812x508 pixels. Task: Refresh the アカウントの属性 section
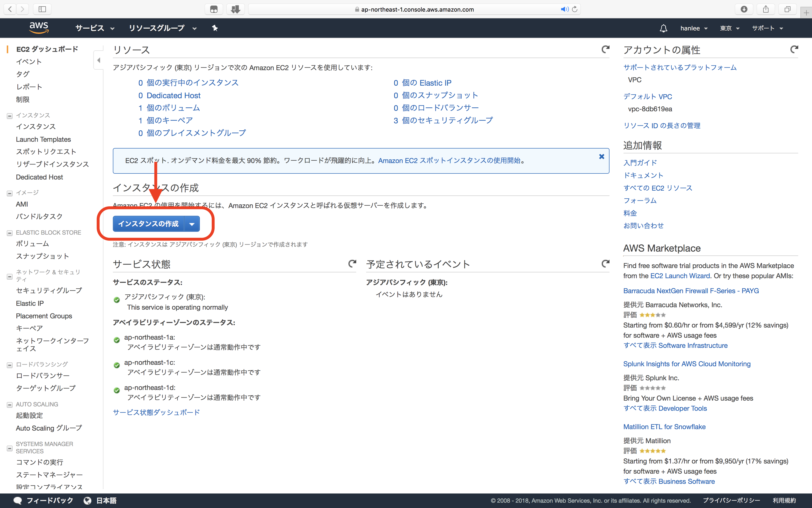coord(794,50)
